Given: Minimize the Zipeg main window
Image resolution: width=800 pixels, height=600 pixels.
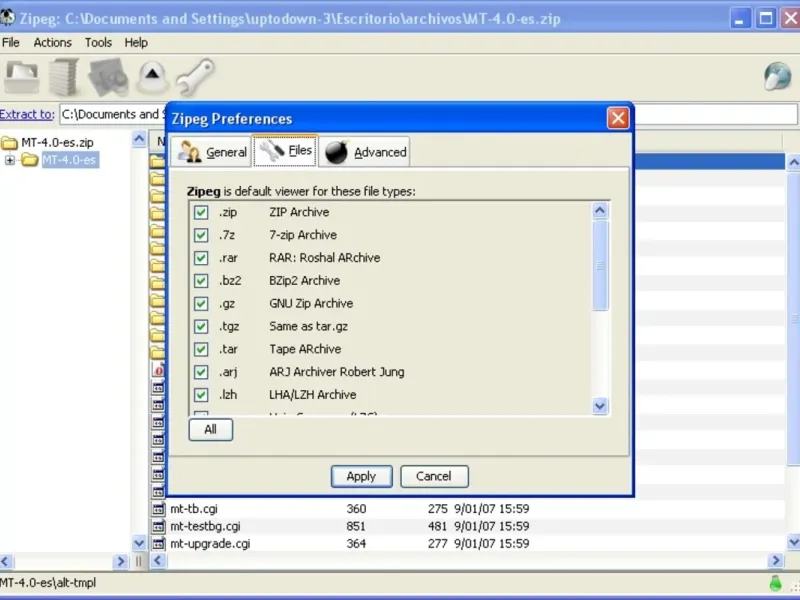Looking at the screenshot, I should tap(739, 19).
